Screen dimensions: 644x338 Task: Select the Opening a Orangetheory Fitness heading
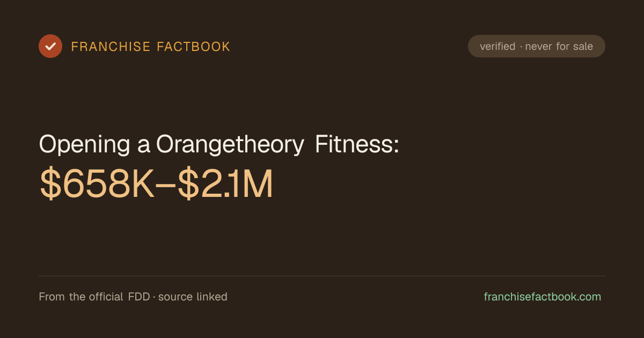point(219,145)
